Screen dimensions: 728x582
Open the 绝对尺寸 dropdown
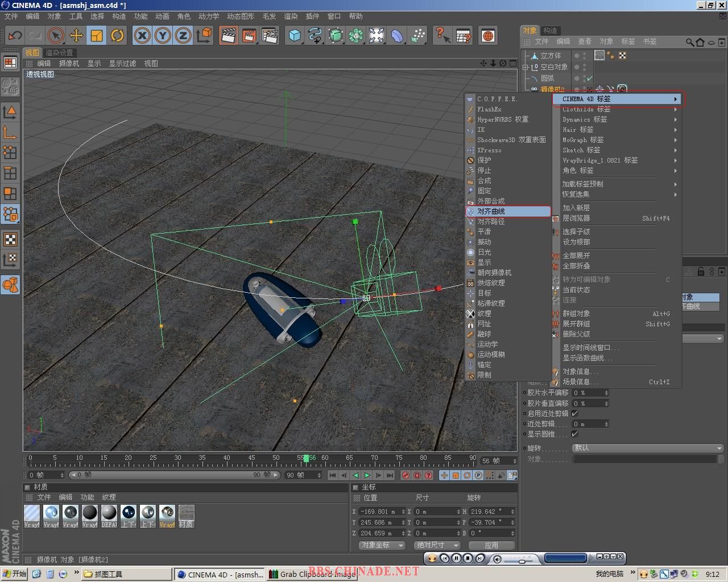[437, 545]
